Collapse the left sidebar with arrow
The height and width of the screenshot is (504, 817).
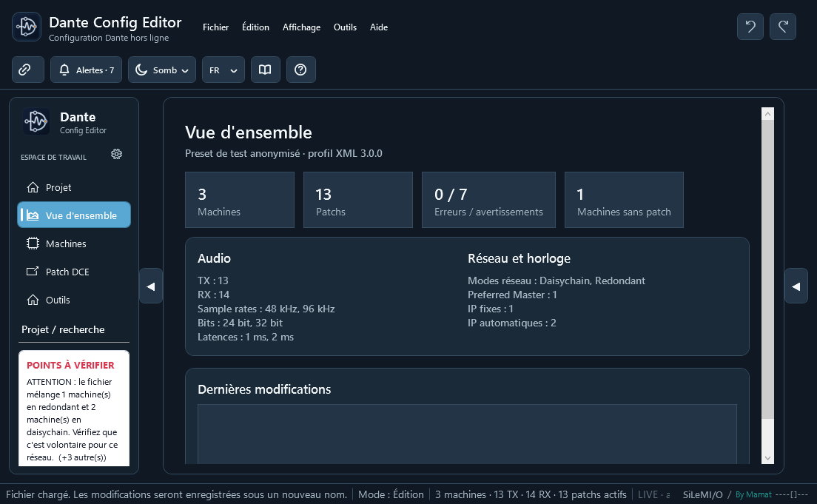point(151,286)
